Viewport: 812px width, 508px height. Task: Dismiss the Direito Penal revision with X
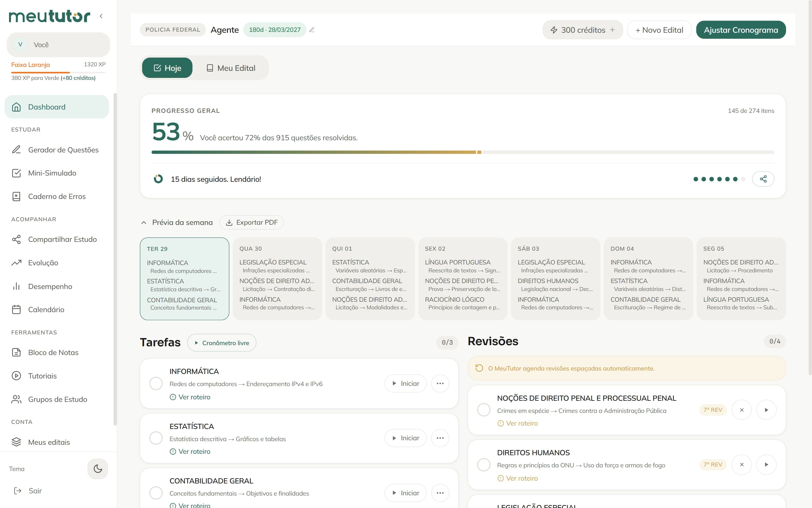[x=742, y=410]
